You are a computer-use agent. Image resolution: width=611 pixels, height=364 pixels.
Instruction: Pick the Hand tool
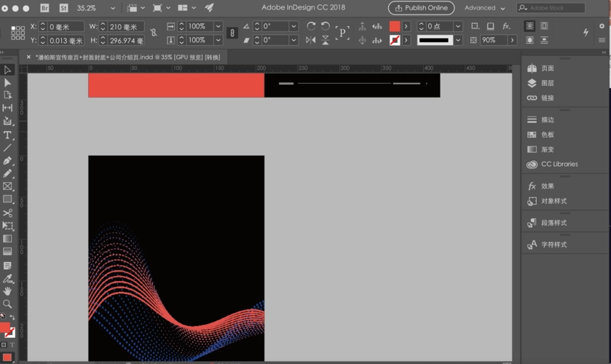pyautogui.click(x=7, y=291)
